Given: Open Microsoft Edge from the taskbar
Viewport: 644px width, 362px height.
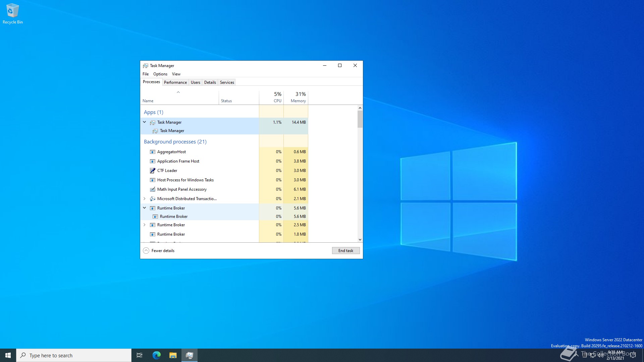Looking at the screenshot, I should pos(156,355).
